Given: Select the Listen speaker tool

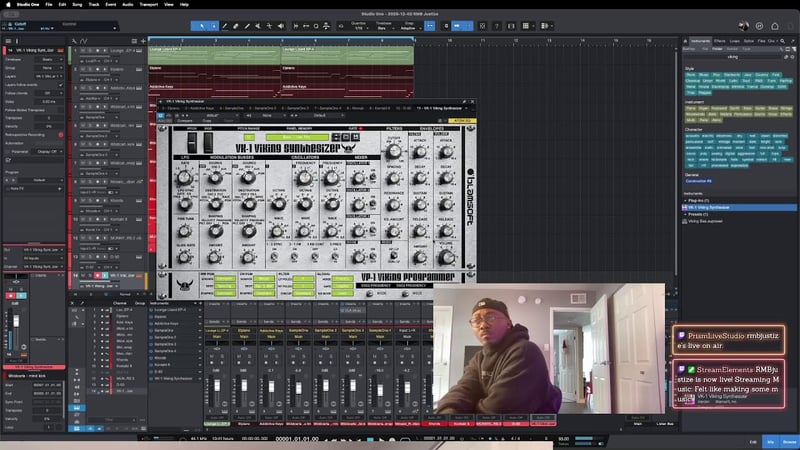Looking at the screenshot, I should pos(281,26).
